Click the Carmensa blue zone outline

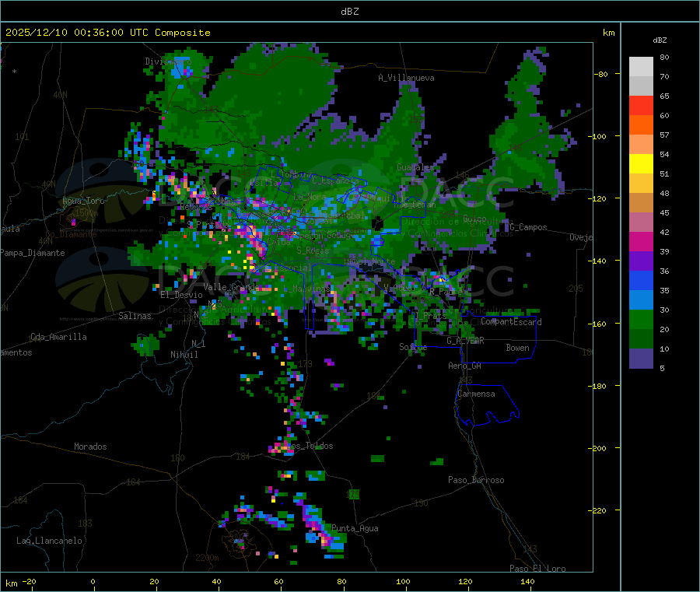coord(487,405)
